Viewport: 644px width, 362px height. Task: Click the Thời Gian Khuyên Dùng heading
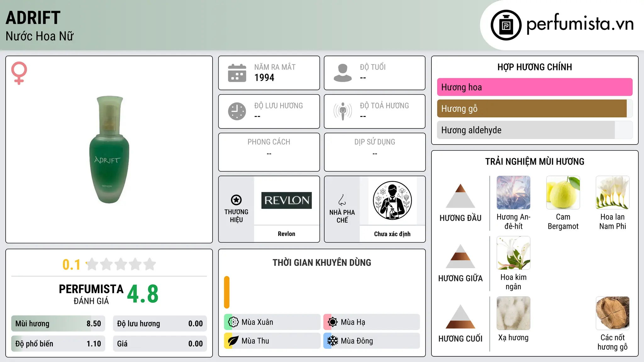322,262
